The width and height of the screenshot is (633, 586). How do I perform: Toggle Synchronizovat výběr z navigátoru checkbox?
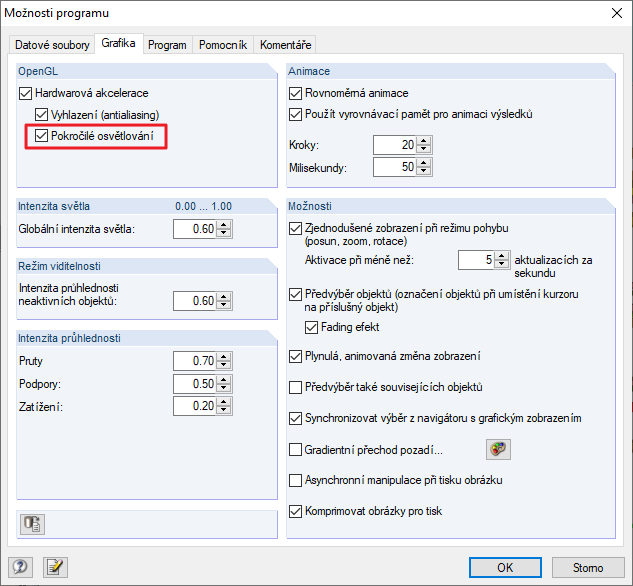[x=296, y=419]
